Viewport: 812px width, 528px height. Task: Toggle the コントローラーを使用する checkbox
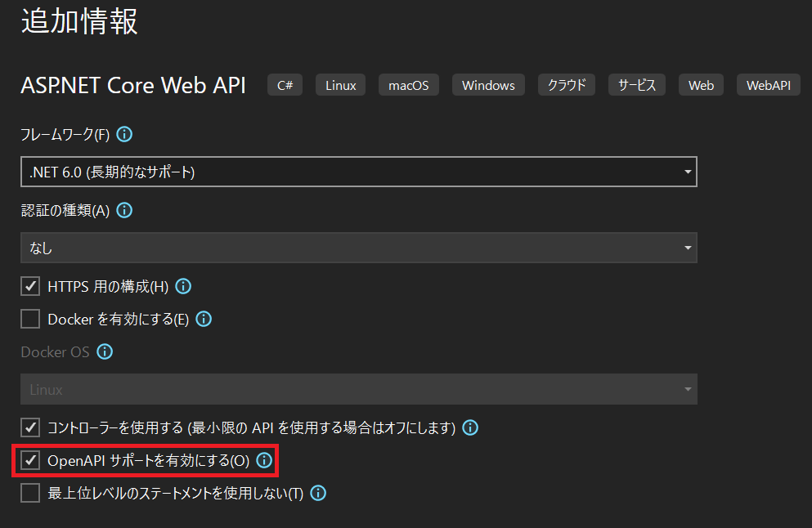tap(30, 427)
